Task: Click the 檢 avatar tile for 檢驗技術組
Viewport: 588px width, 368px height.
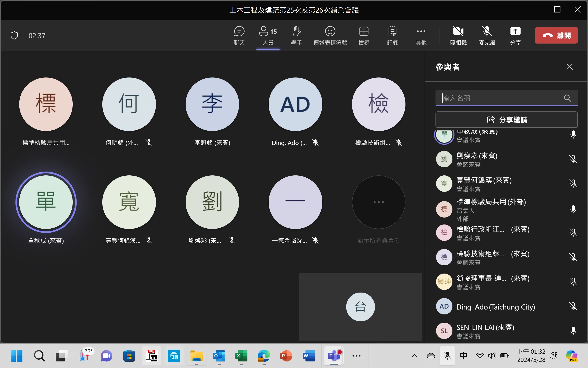Action: pyautogui.click(x=379, y=104)
